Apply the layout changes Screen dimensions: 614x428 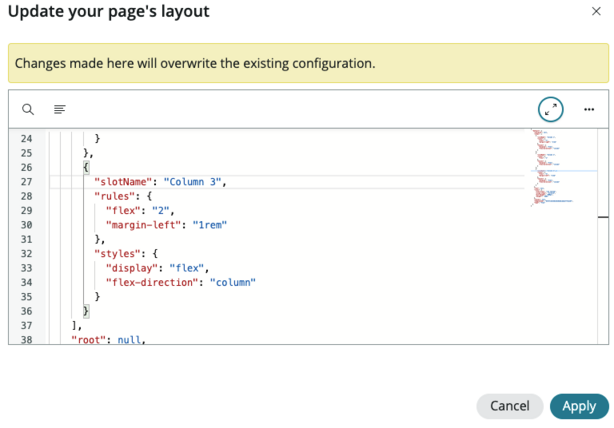[x=579, y=406]
